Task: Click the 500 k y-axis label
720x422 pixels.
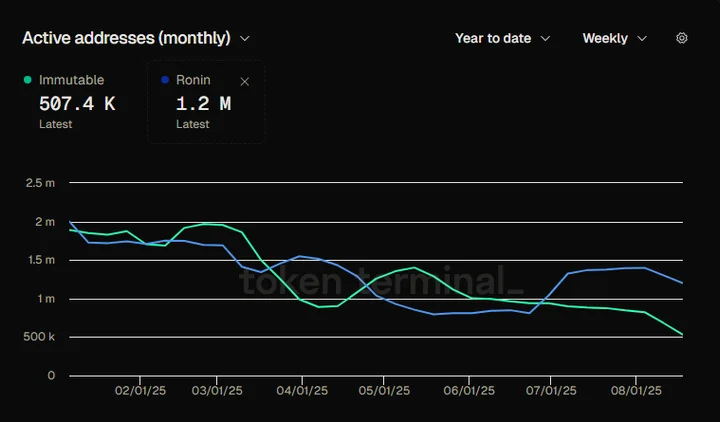Action: (39, 337)
